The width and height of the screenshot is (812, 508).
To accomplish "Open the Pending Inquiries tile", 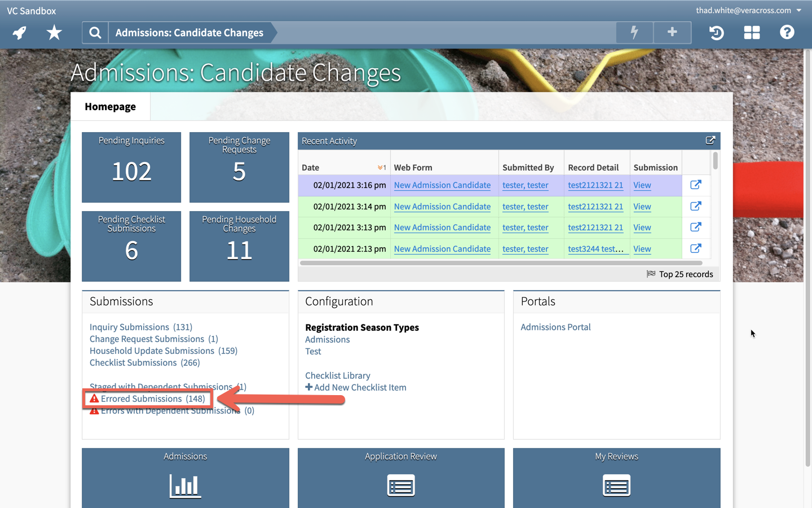I will click(131, 167).
